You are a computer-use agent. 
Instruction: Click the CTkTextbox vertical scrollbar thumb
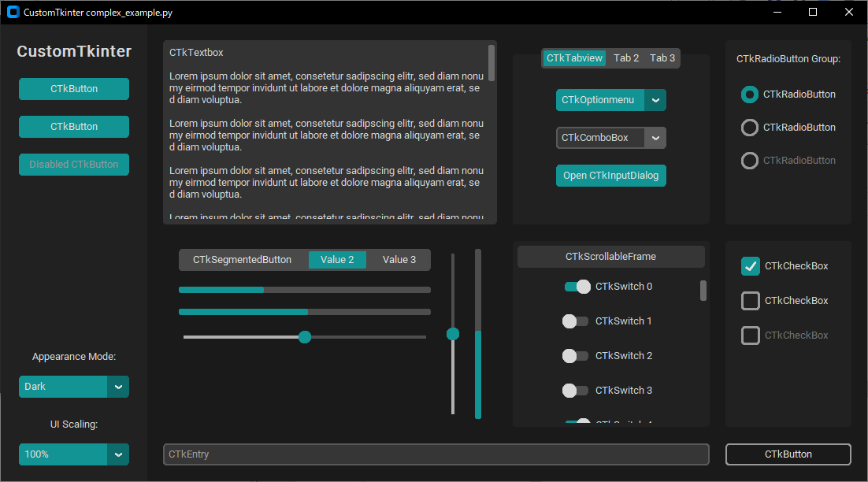(491, 62)
